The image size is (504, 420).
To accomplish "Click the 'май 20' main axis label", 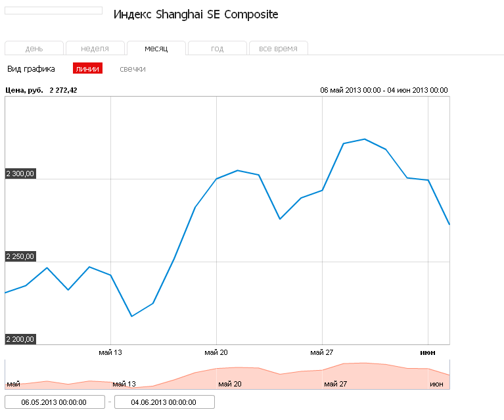I will [x=216, y=352].
